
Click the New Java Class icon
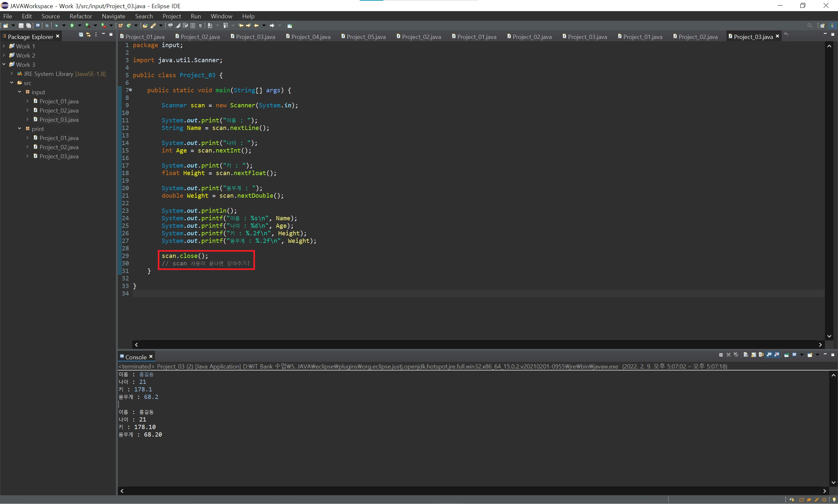(x=129, y=26)
